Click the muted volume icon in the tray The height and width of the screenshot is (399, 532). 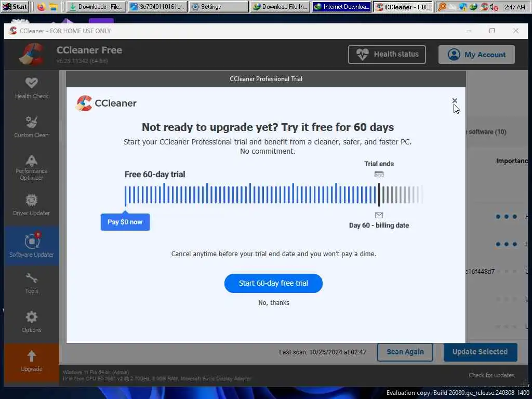(x=494, y=7)
